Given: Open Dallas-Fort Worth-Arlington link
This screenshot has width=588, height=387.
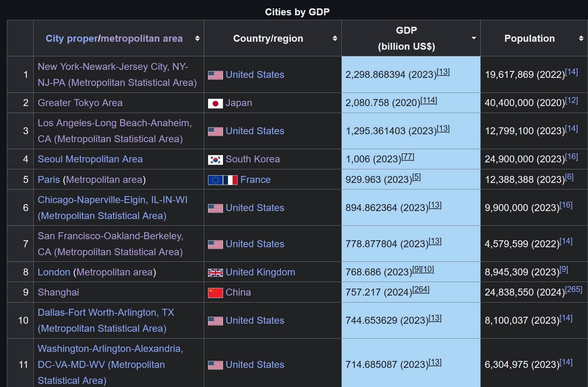Looking at the screenshot, I should coord(106,320).
